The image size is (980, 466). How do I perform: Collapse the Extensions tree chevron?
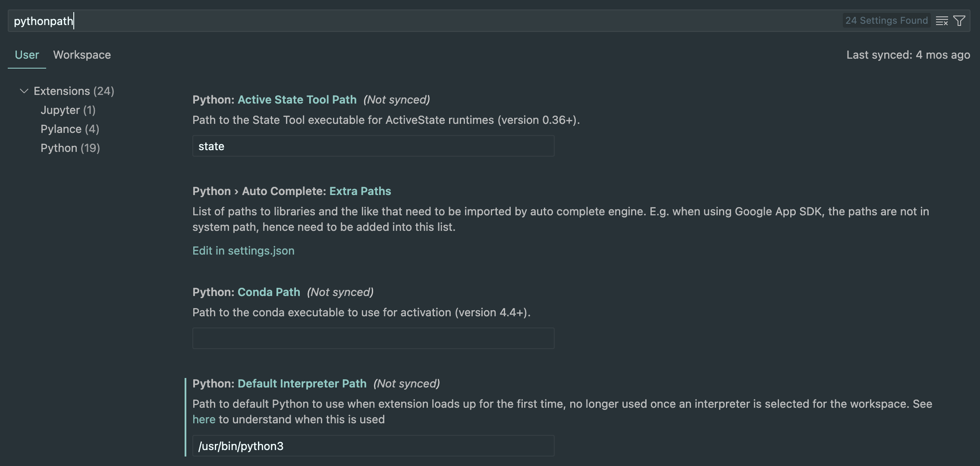point(24,91)
